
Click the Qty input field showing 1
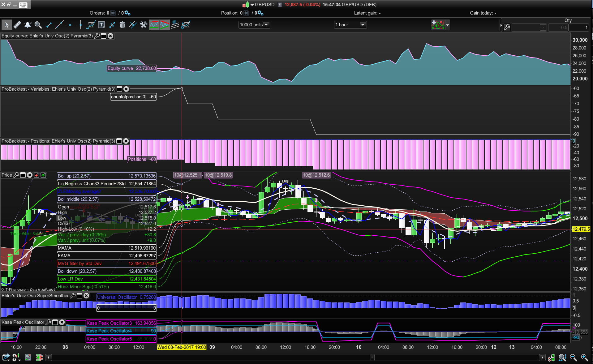click(x=578, y=28)
